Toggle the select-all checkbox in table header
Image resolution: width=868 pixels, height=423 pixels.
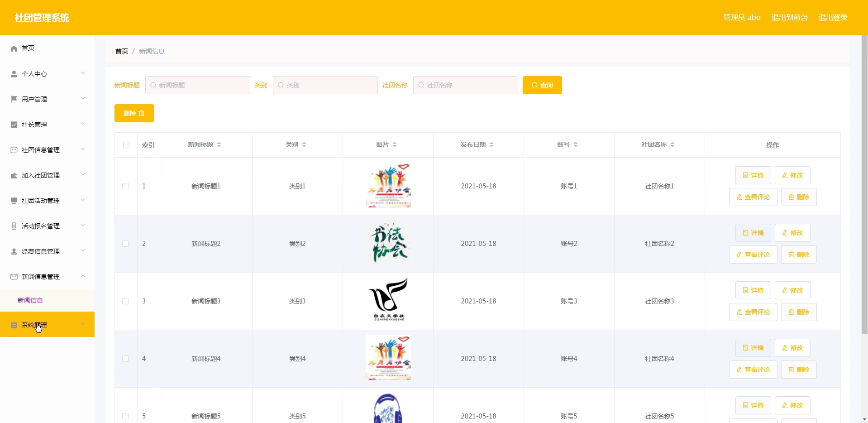[x=126, y=145]
